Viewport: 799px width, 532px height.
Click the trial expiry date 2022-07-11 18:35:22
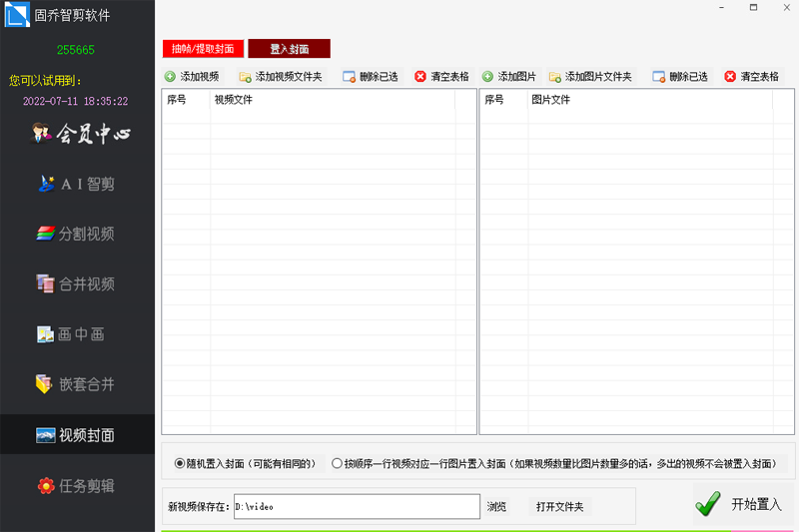point(76,101)
